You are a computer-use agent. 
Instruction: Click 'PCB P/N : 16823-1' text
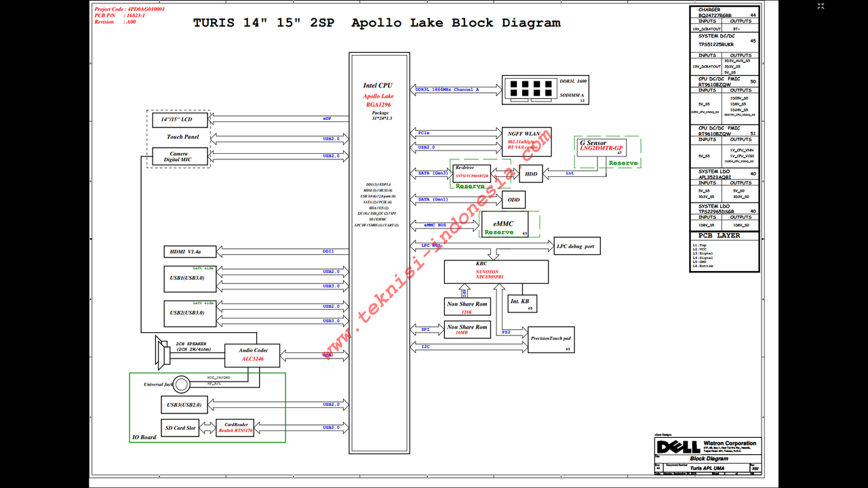121,16
